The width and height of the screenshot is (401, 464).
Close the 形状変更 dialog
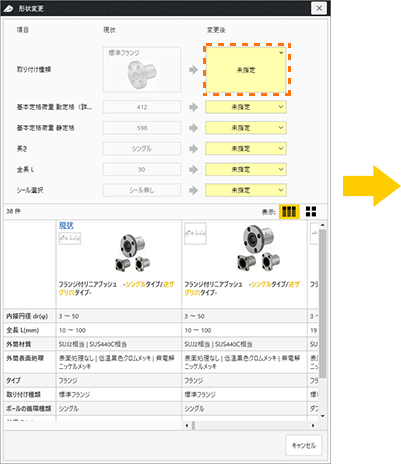(x=319, y=8)
